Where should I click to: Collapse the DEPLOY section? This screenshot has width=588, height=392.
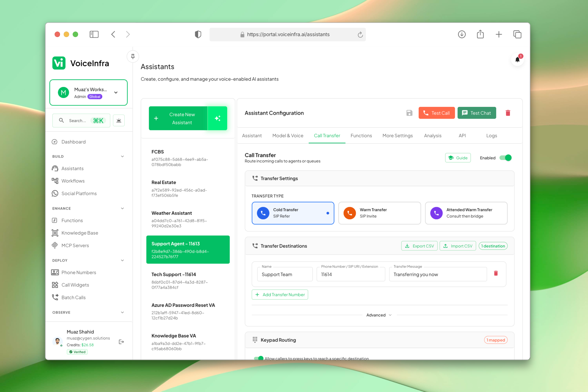click(x=123, y=261)
